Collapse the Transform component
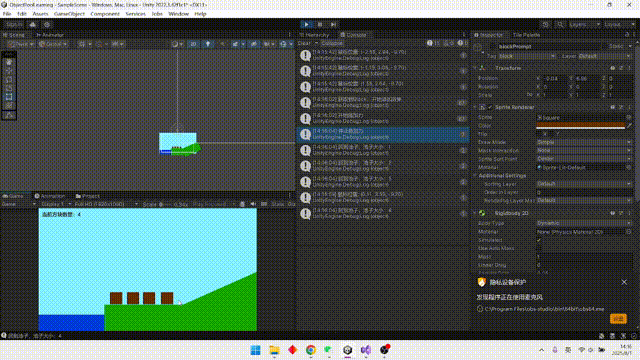This screenshot has height=360, width=640. click(476, 68)
